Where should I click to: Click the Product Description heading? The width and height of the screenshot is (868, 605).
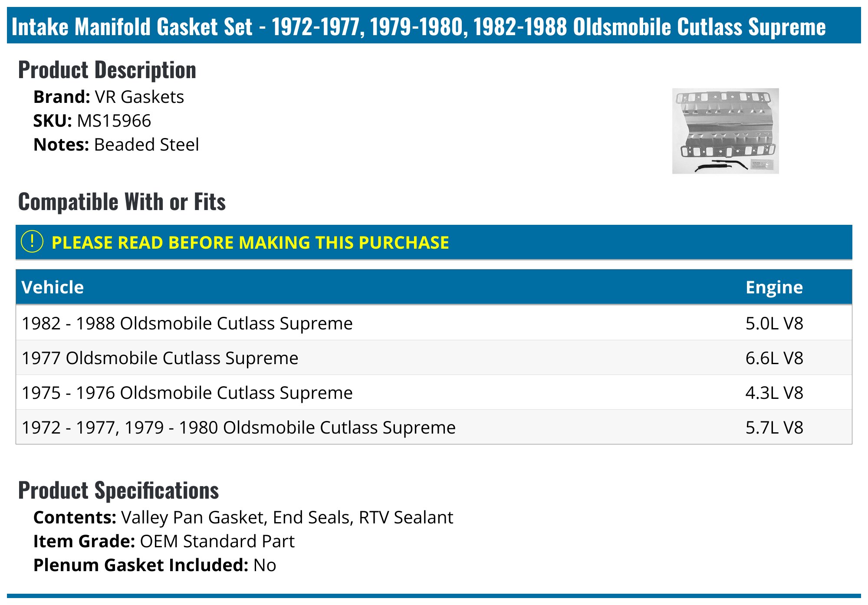107,70
